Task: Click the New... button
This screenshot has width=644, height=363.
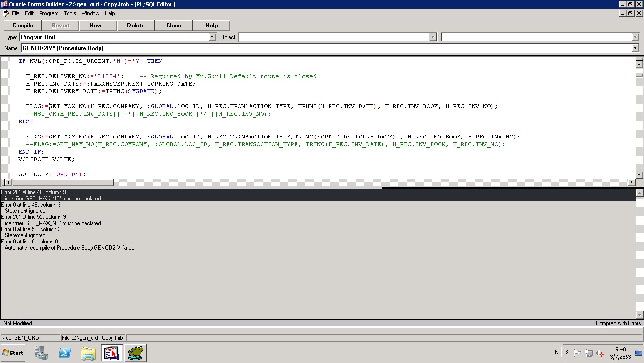Action: 98,26
